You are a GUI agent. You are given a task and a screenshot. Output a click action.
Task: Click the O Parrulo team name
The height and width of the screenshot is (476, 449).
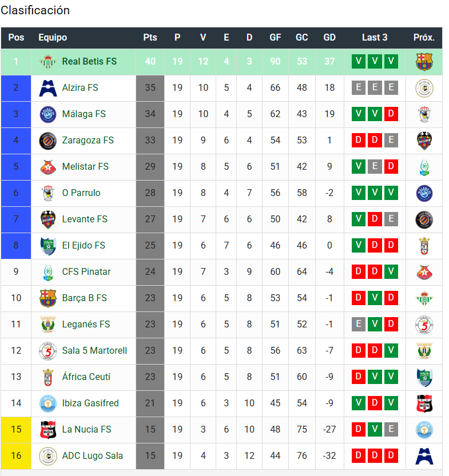pos(81,193)
